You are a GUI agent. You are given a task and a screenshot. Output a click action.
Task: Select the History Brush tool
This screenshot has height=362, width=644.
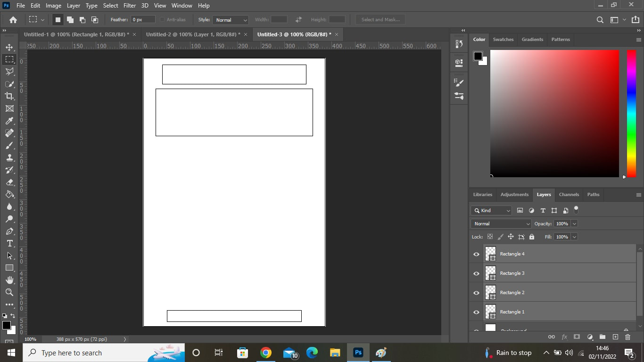pyautogui.click(x=9, y=170)
